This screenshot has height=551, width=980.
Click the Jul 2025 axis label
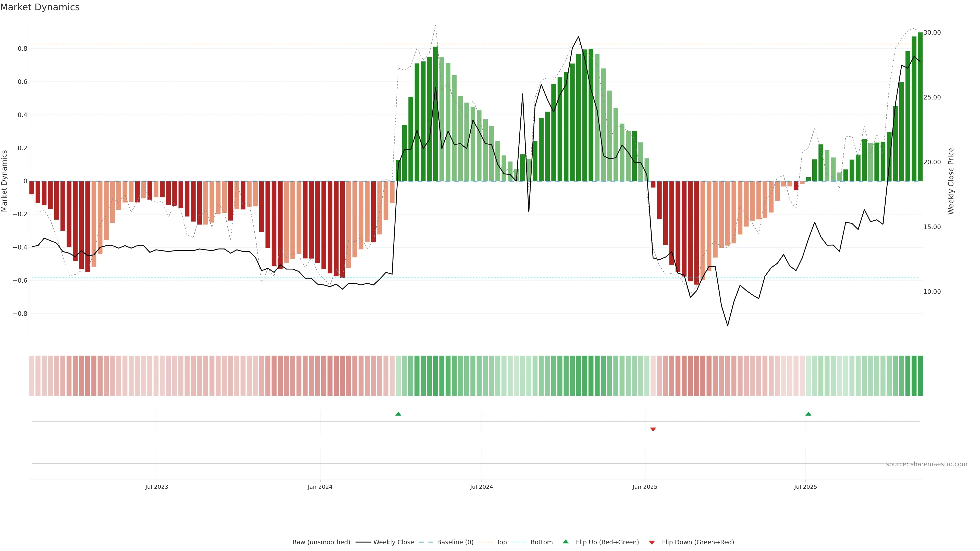coord(805,487)
